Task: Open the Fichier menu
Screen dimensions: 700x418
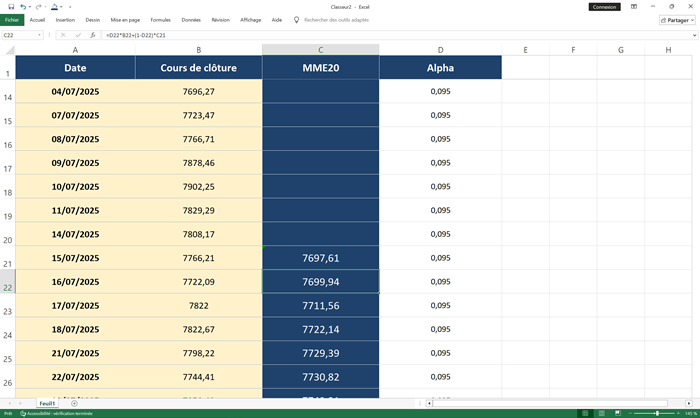Action: (x=12, y=19)
